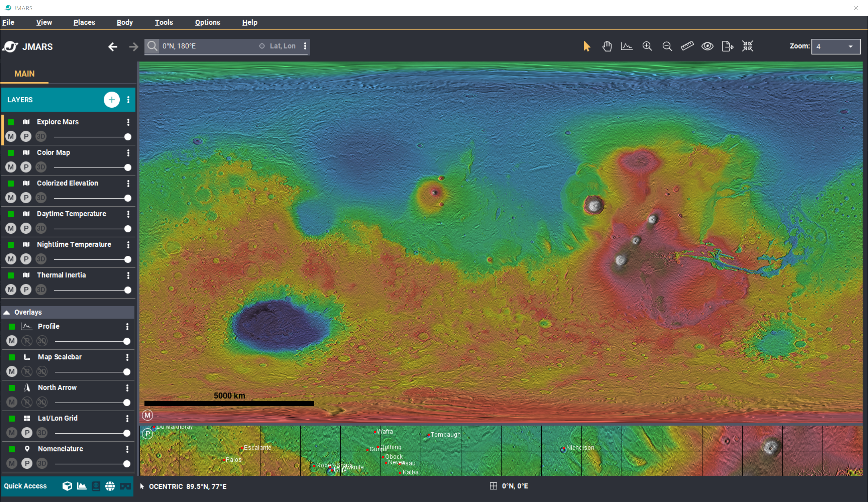The width and height of the screenshot is (868, 502).
Task: Toggle Lat/Lon Grid panner P button
Action: 27,433
